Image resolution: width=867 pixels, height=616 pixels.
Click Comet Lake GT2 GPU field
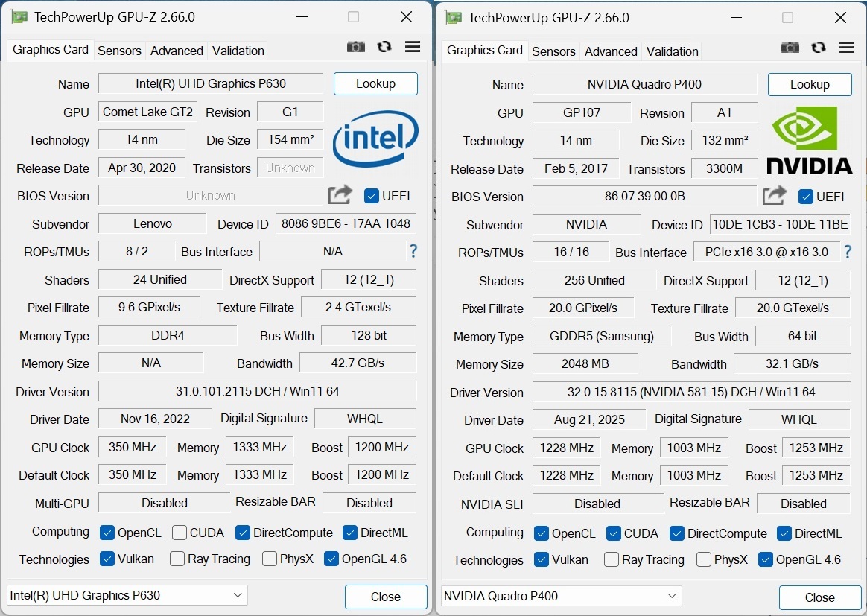(147, 112)
